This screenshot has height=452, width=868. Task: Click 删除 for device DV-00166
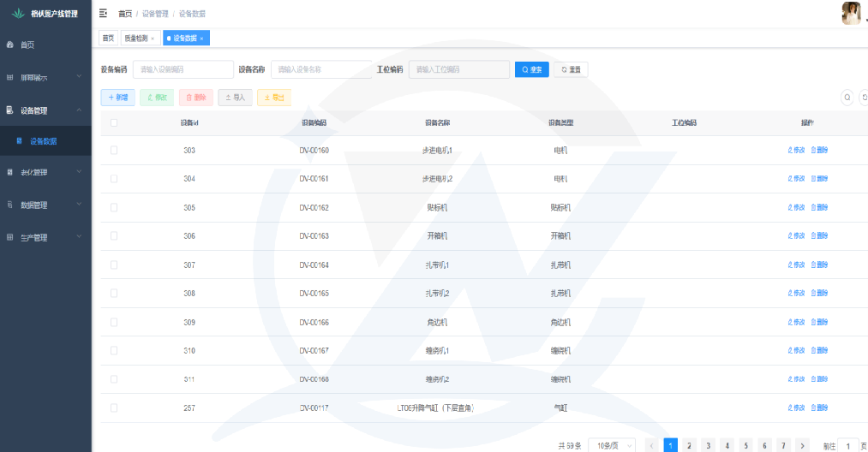[819, 322]
